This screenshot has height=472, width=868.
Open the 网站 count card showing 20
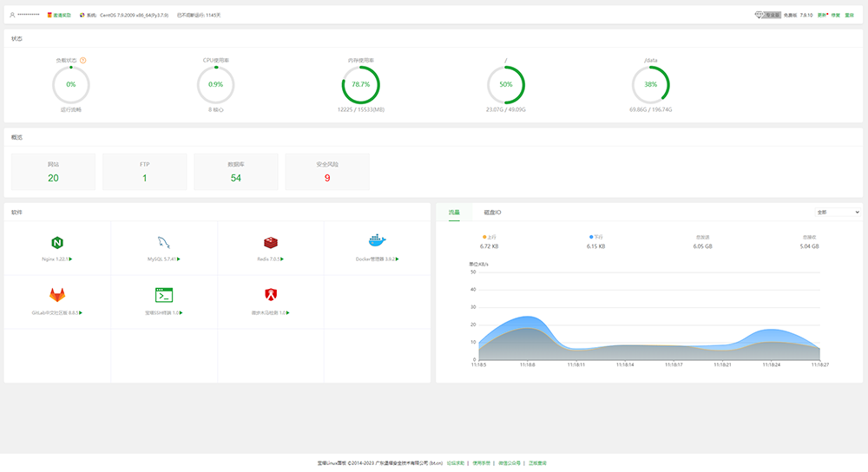pos(54,172)
